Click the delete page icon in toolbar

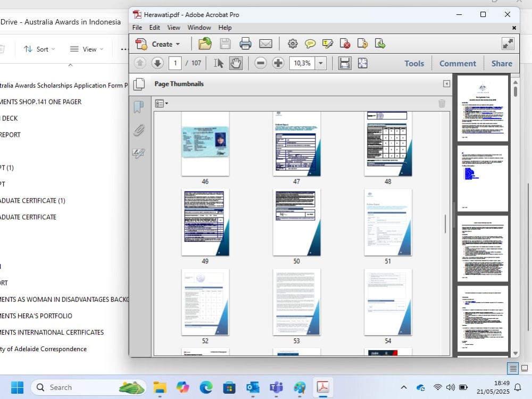(x=345, y=44)
